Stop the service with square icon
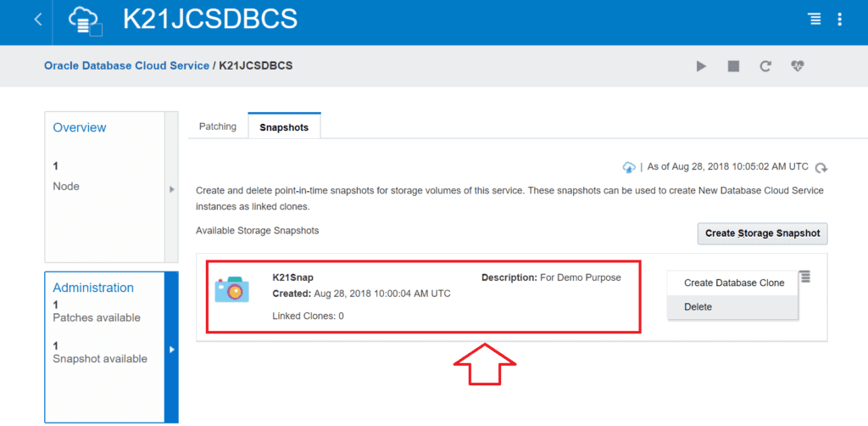 (x=733, y=66)
